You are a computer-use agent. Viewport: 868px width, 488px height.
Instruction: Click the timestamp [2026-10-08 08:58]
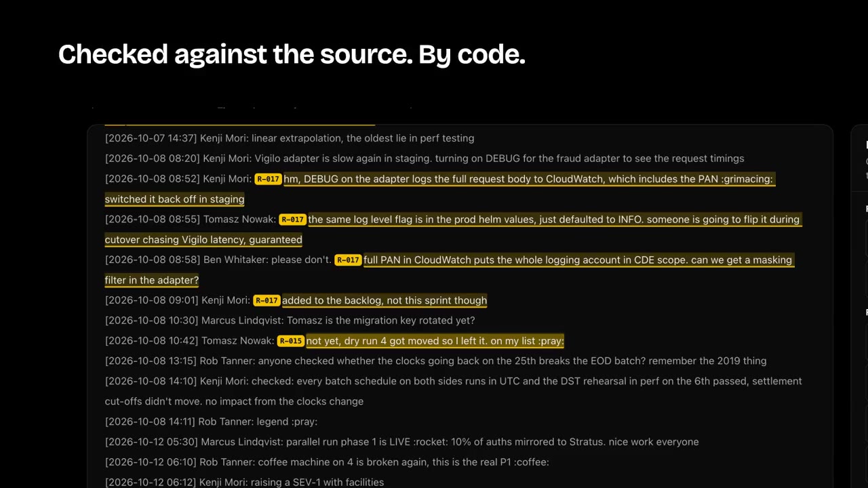point(152,260)
